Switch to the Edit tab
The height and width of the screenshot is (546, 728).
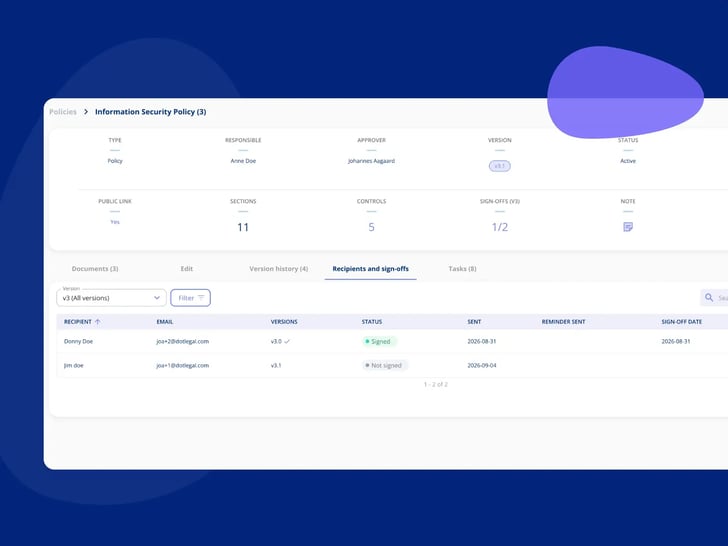tap(187, 269)
